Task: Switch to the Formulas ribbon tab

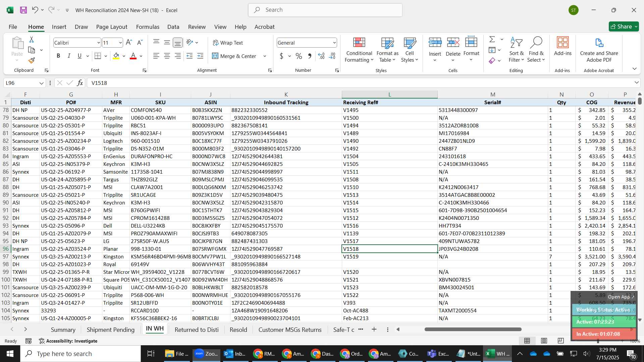Action: [148, 27]
